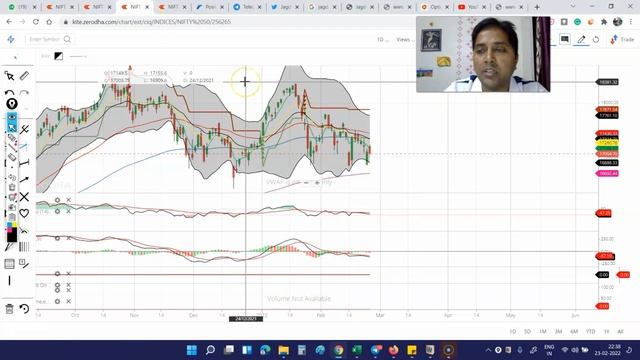Open a new browser tab with plus
Image resolution: width=640 pixels, height=360 pixels.
(x=537, y=7)
